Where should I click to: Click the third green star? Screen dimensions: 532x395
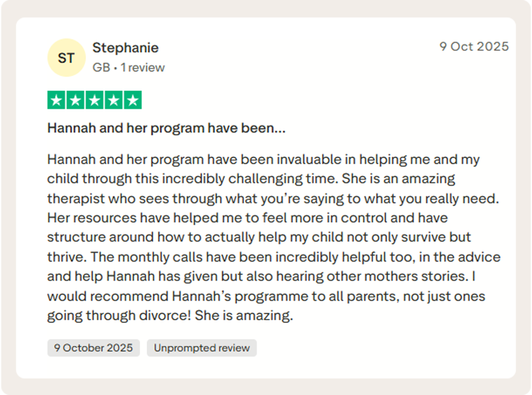[x=94, y=100]
